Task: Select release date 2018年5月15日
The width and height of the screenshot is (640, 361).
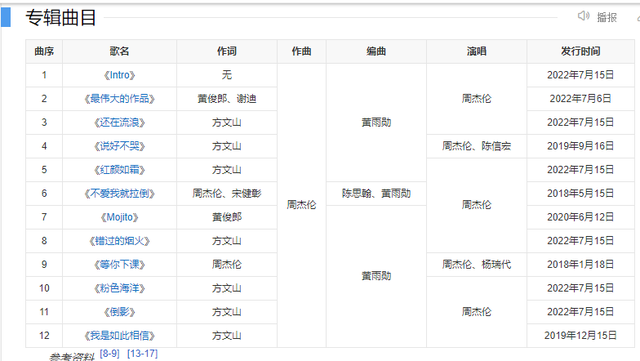Action: point(580,194)
